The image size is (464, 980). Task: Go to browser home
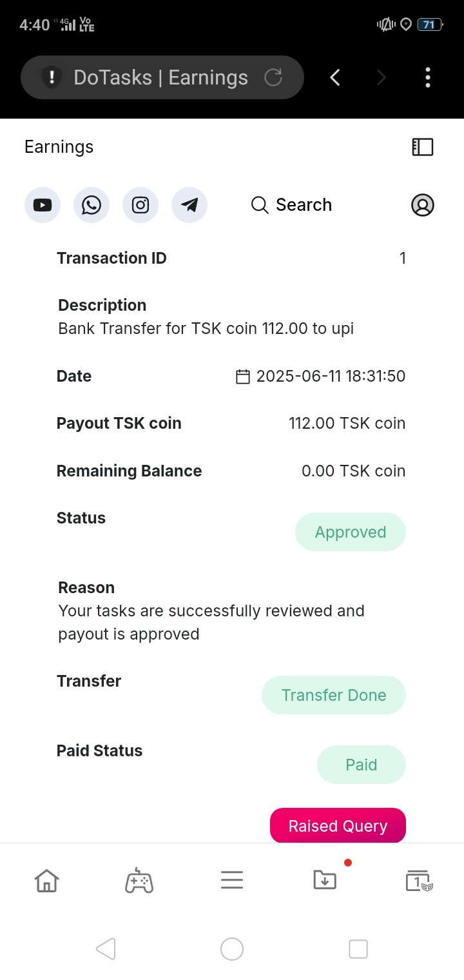click(46, 880)
